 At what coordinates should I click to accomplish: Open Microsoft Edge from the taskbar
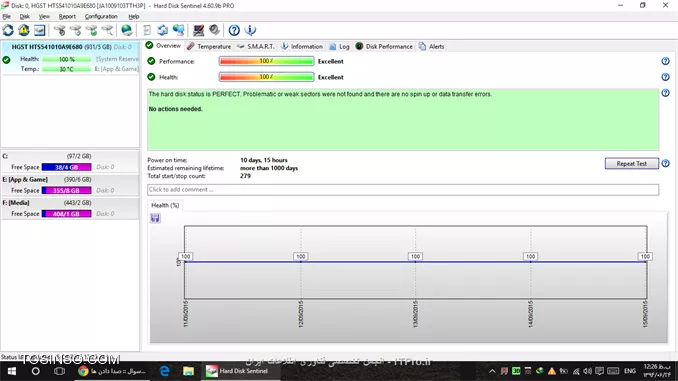(165, 371)
